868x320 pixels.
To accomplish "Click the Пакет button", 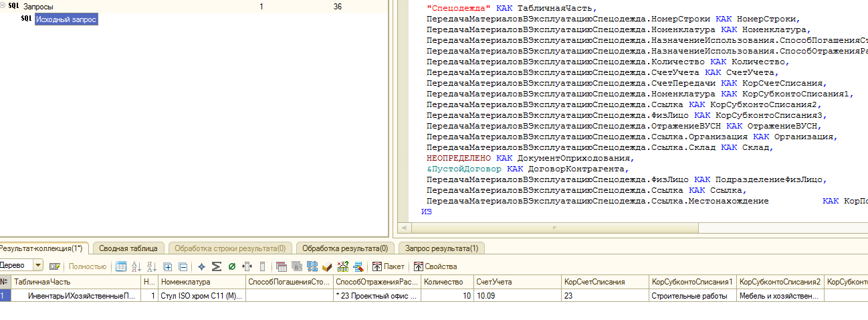I will 389,266.
